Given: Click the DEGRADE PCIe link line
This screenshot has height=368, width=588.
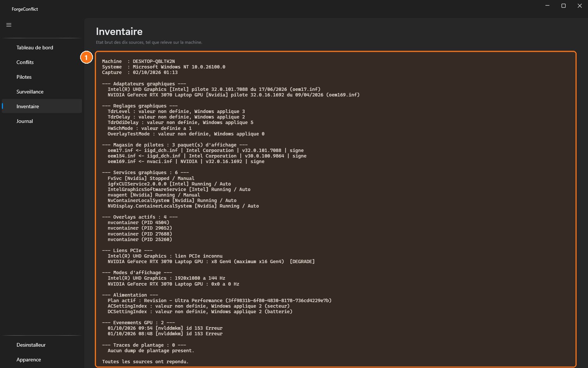Looking at the screenshot, I should [211, 262].
